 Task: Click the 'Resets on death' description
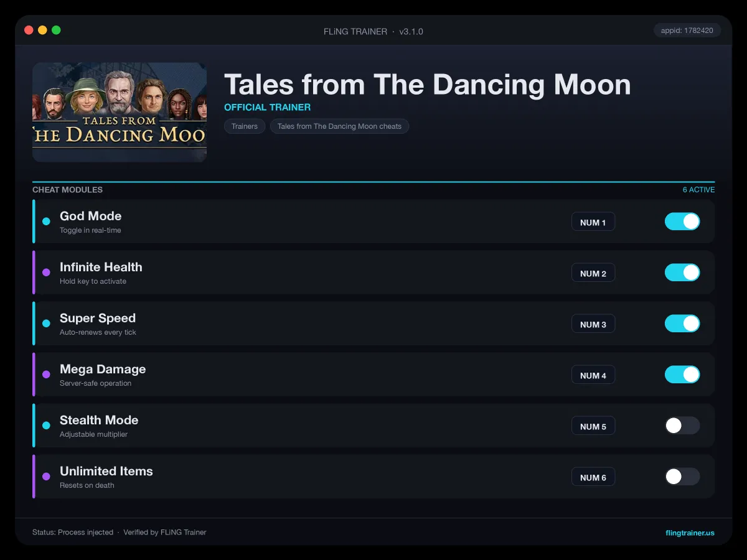(87, 485)
